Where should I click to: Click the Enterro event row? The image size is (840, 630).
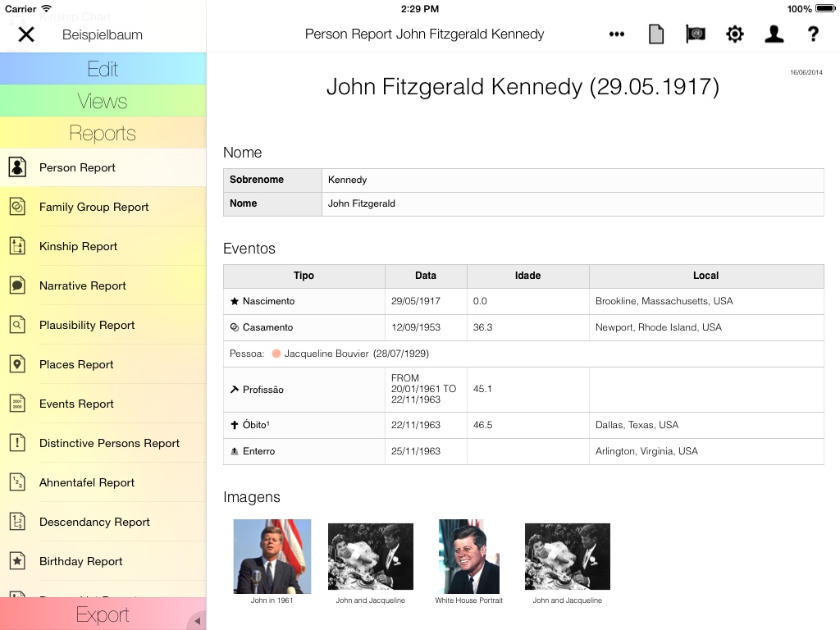[x=523, y=451]
